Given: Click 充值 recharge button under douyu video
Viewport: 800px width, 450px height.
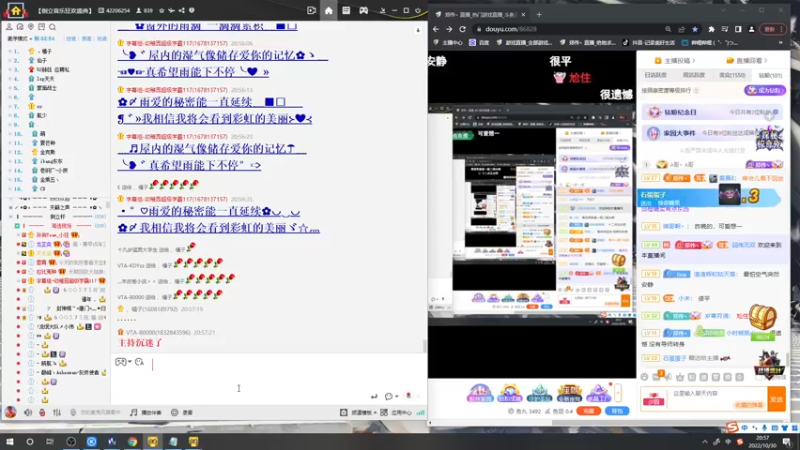Looking at the screenshot, I should (x=588, y=411).
